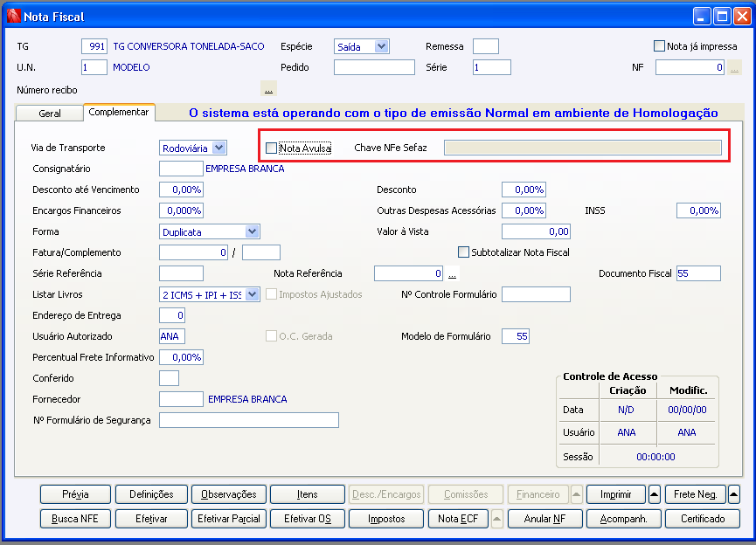Click the Usuário Autorizado field ANA
This screenshot has height=545, width=756.
[172, 336]
